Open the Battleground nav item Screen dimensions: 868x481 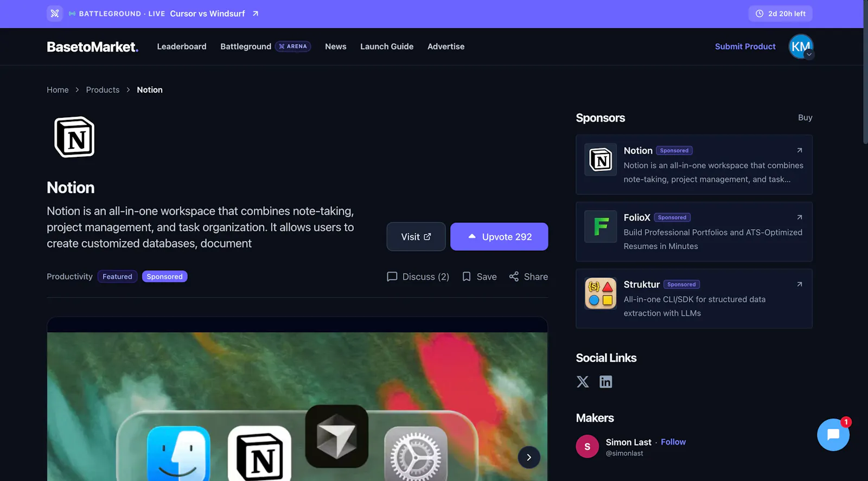tap(246, 47)
